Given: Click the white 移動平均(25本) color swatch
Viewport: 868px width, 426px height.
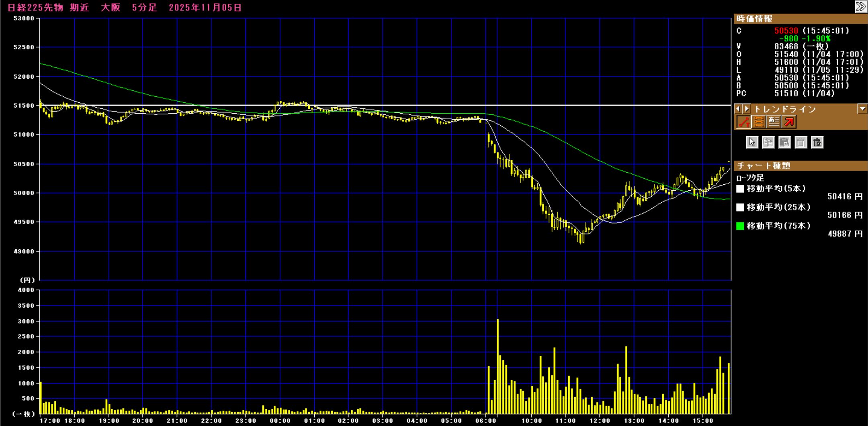Looking at the screenshot, I should (740, 207).
